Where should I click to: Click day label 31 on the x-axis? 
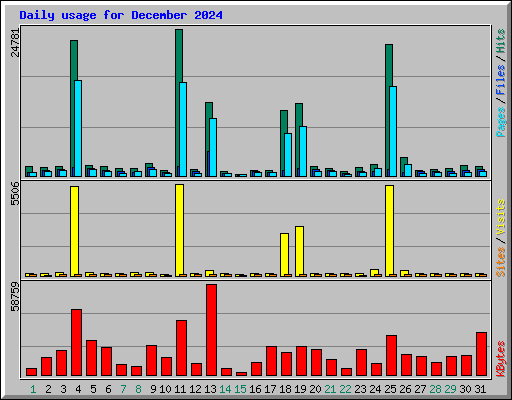point(480,389)
